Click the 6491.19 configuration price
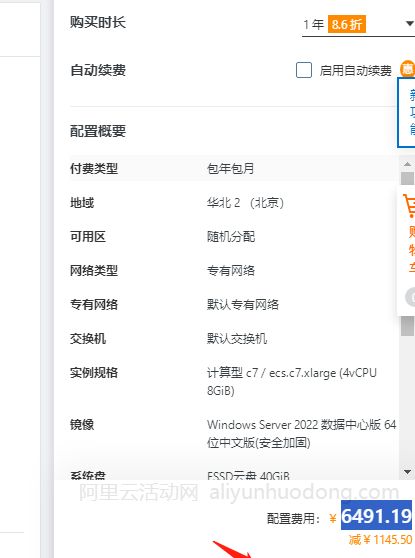 point(377,516)
